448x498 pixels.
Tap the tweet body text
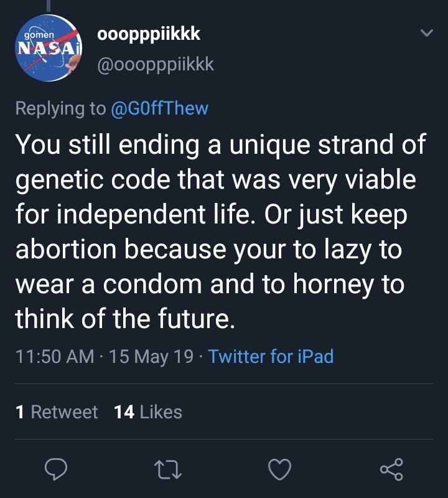pyautogui.click(x=220, y=231)
